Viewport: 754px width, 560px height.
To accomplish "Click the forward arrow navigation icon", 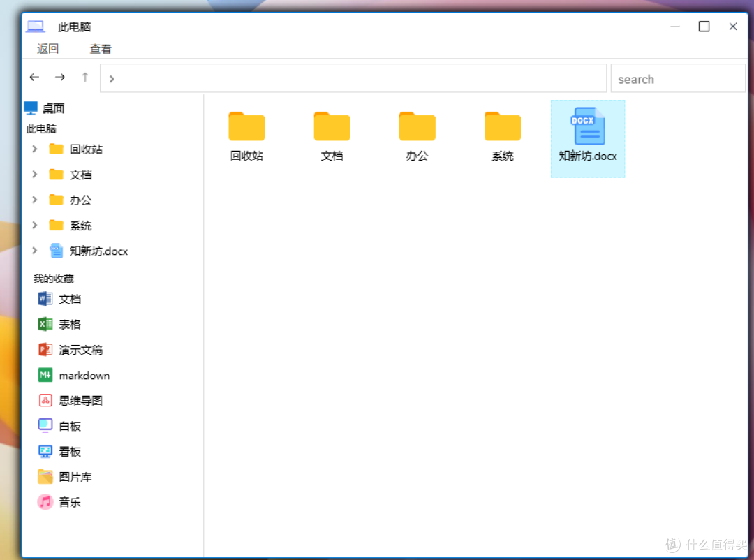I will 59,77.
